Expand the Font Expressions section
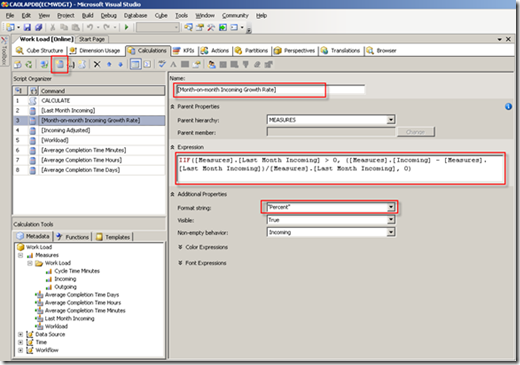The image size is (520, 365). (180, 263)
